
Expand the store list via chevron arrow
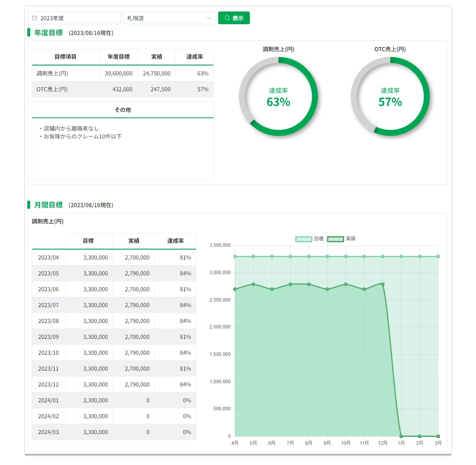tap(209, 18)
